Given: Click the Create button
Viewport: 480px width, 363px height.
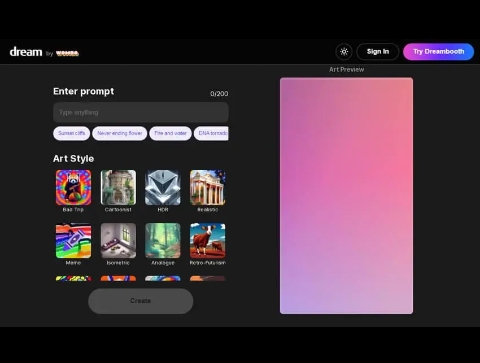Looking at the screenshot, I should click(x=141, y=301).
